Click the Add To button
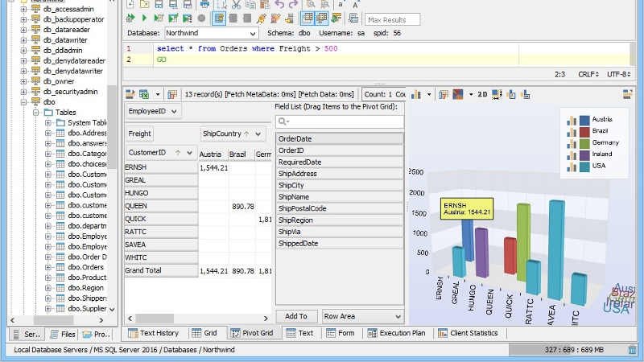This screenshot has height=362, width=644. coord(296,316)
